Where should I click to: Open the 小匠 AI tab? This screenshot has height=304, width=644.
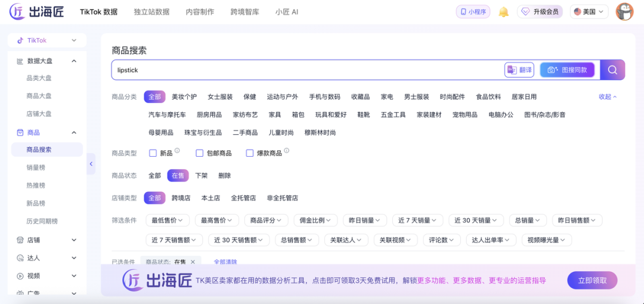point(287,12)
